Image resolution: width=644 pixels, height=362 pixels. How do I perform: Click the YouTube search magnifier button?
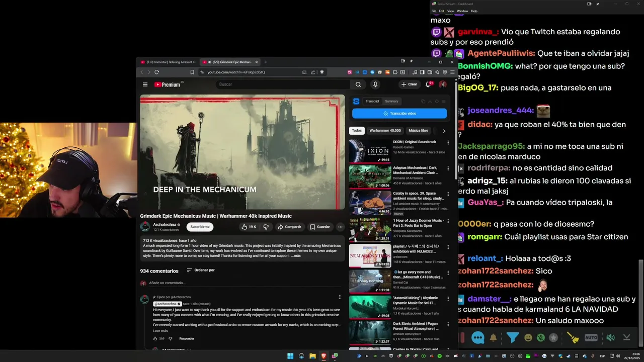(x=358, y=84)
